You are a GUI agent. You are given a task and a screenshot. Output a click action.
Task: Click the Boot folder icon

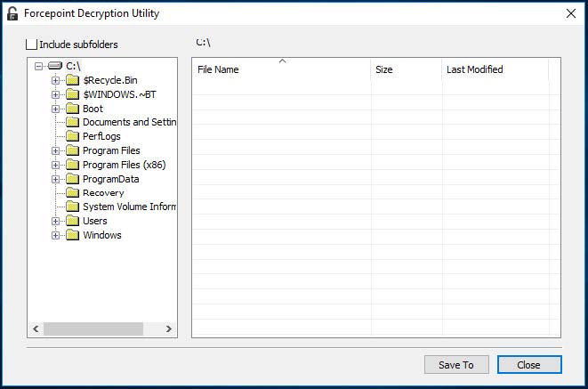73,109
